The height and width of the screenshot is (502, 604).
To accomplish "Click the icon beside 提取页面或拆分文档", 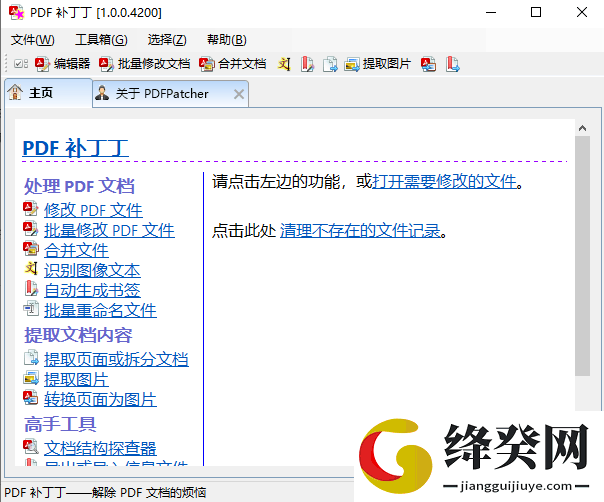I will [x=31, y=358].
